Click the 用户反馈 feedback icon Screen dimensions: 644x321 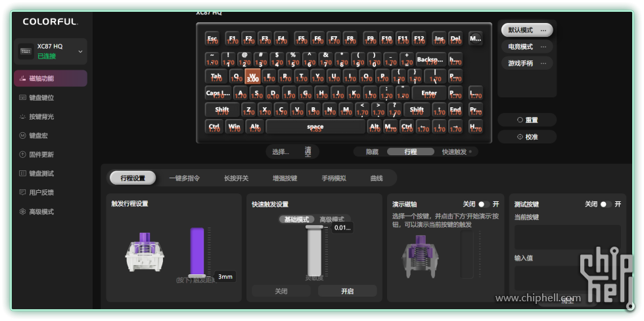22,192
